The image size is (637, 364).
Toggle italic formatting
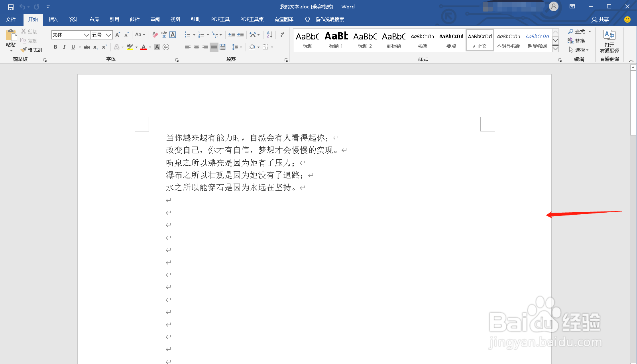(64, 47)
